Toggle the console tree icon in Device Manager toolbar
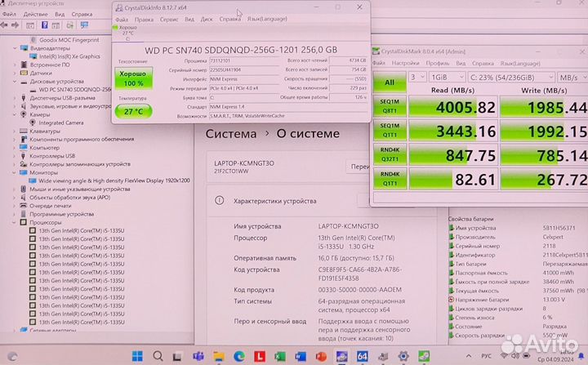Viewport: 588px width, 365px height. 30,25
